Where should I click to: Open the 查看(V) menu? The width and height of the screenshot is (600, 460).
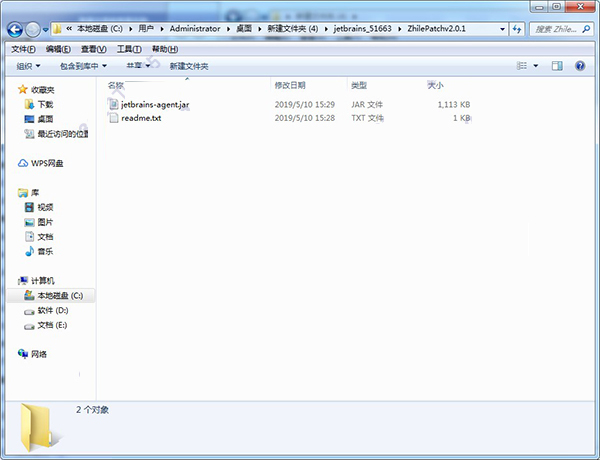pyautogui.click(x=93, y=49)
